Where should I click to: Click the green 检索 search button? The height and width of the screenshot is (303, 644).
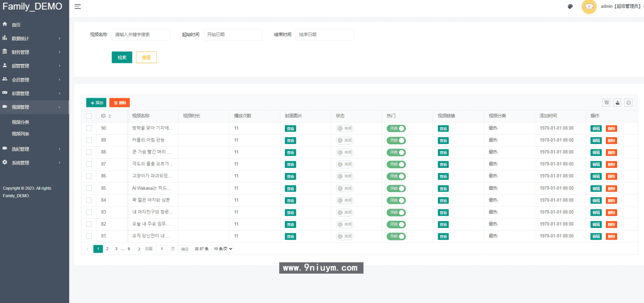pyautogui.click(x=122, y=57)
